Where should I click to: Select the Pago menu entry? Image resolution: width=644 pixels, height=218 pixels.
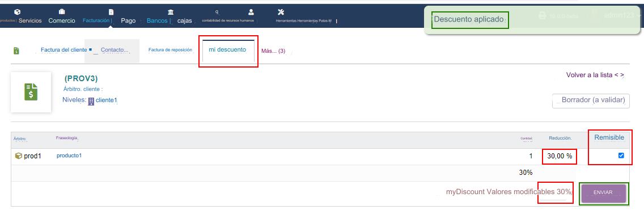[x=128, y=20]
